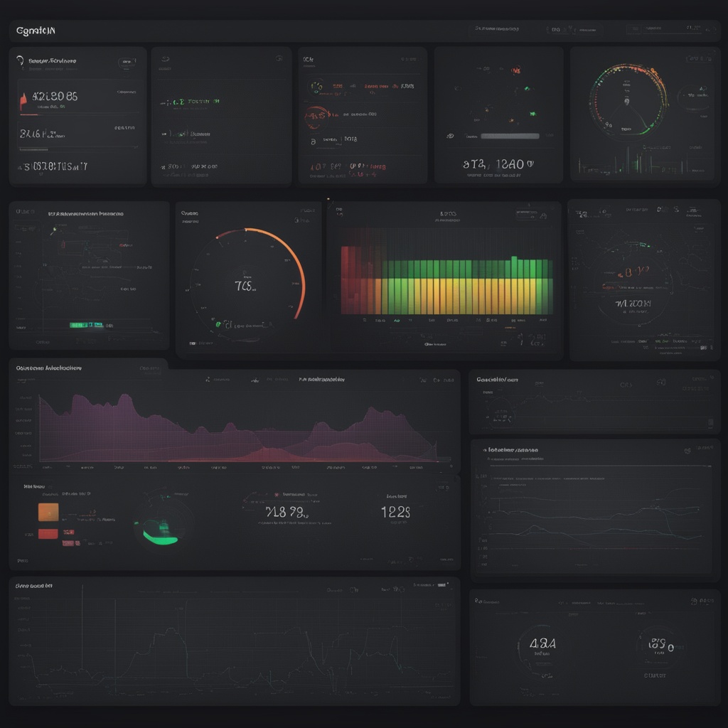This screenshot has width=728, height=728.
Task: Click the small round gauge beside the multicolor dial
Action: [693, 97]
